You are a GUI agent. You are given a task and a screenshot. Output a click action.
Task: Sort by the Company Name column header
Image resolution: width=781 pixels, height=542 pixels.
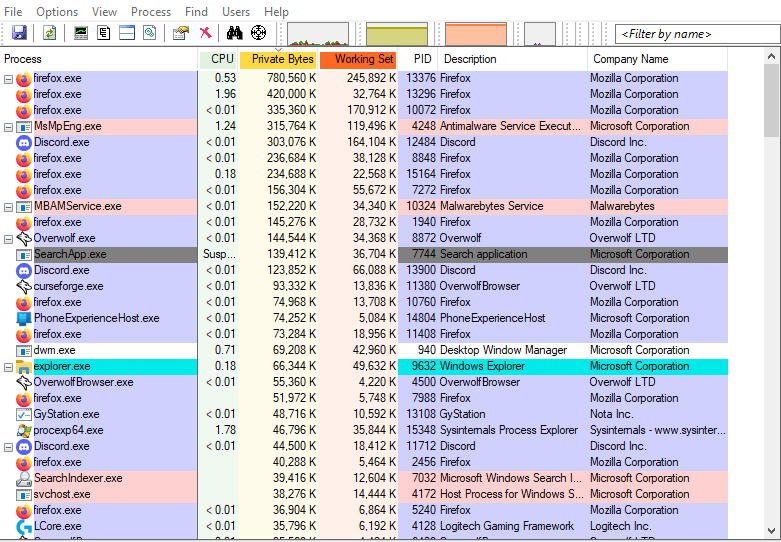pyautogui.click(x=657, y=59)
